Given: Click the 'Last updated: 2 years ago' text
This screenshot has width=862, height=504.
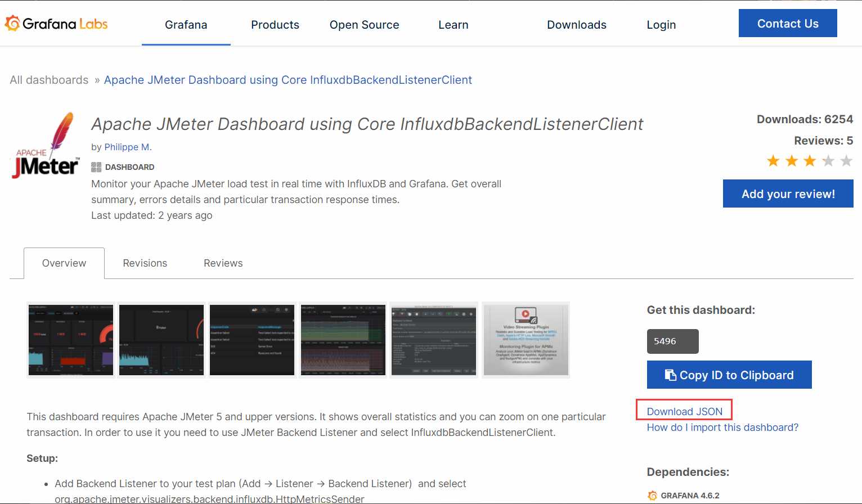Looking at the screenshot, I should (152, 215).
